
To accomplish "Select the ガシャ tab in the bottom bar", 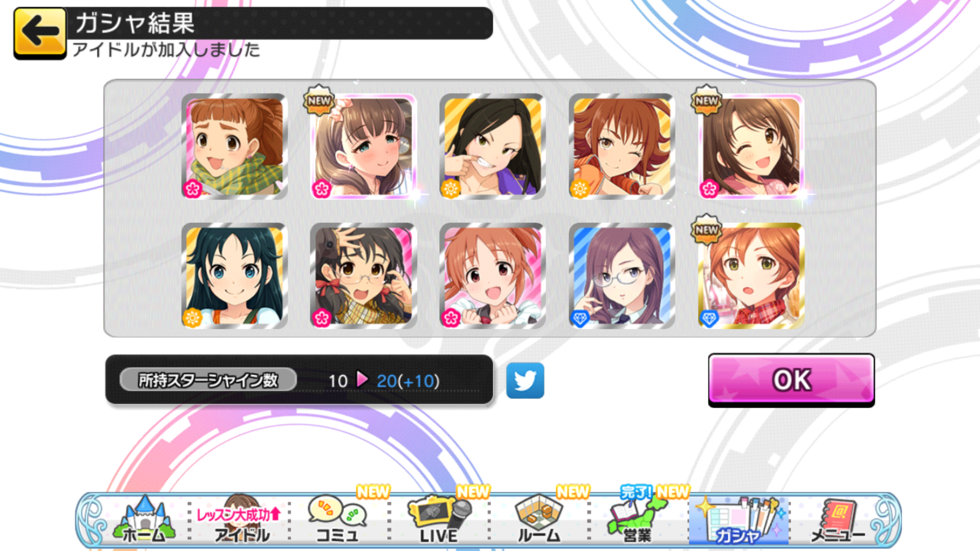I will point(738,520).
